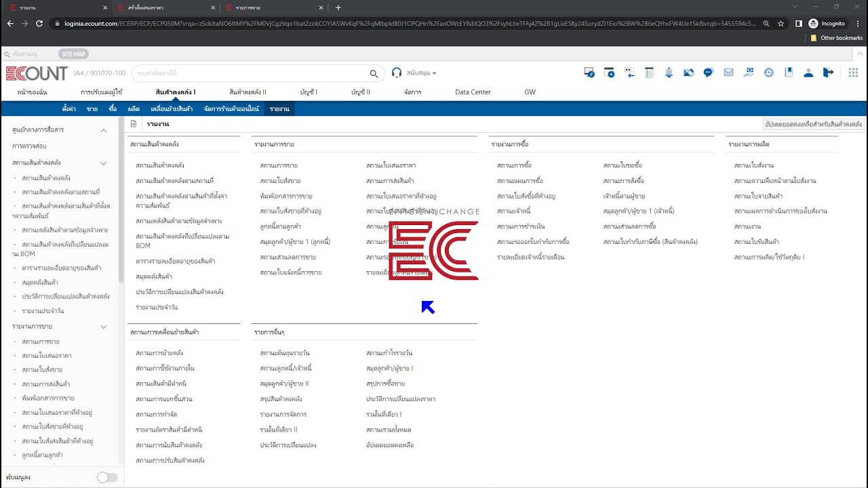Open the Incognito profile indicator
868x488 pixels.
tap(827, 23)
